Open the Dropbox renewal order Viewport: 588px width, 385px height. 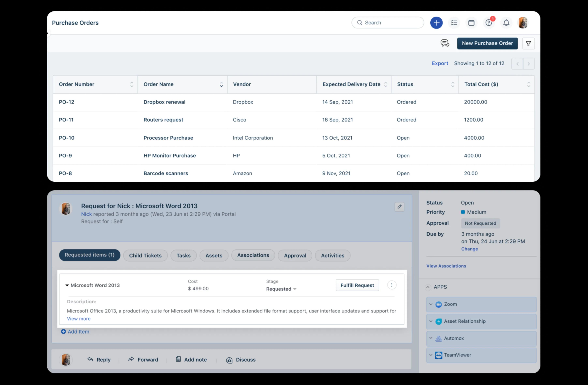point(164,102)
